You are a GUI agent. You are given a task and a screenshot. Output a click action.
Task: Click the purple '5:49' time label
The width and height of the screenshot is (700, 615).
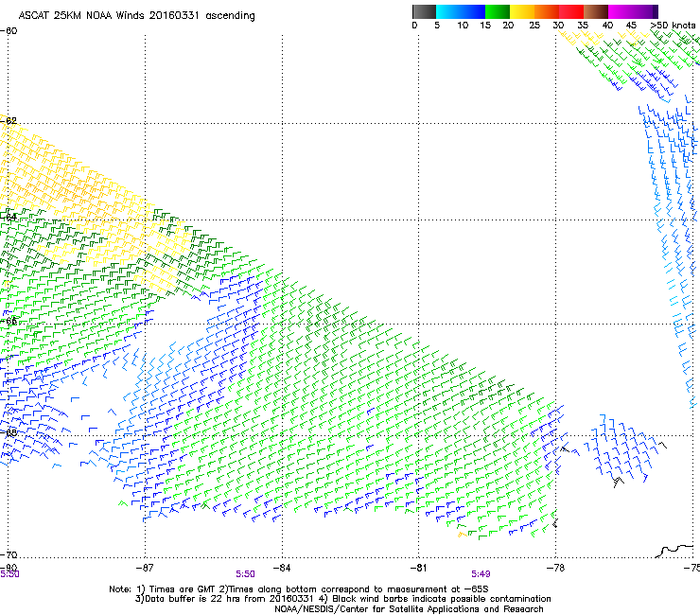(481, 574)
